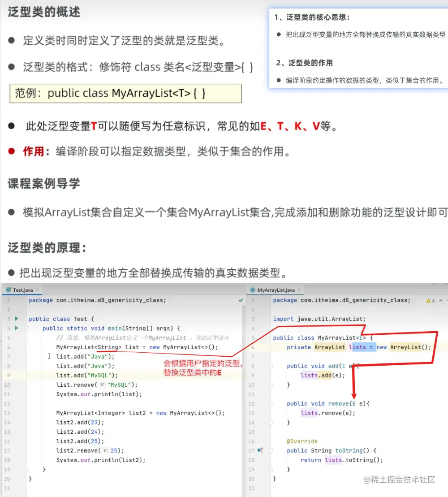Open the 4 warnings indicator in MyArrayList.java

tap(431, 300)
